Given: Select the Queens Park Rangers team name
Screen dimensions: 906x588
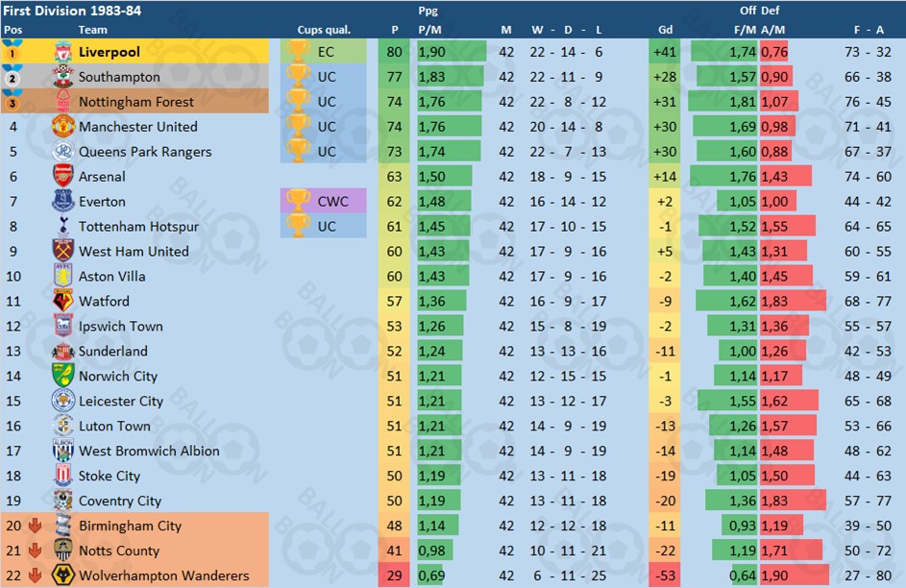Looking at the screenshot, I should tap(145, 152).
